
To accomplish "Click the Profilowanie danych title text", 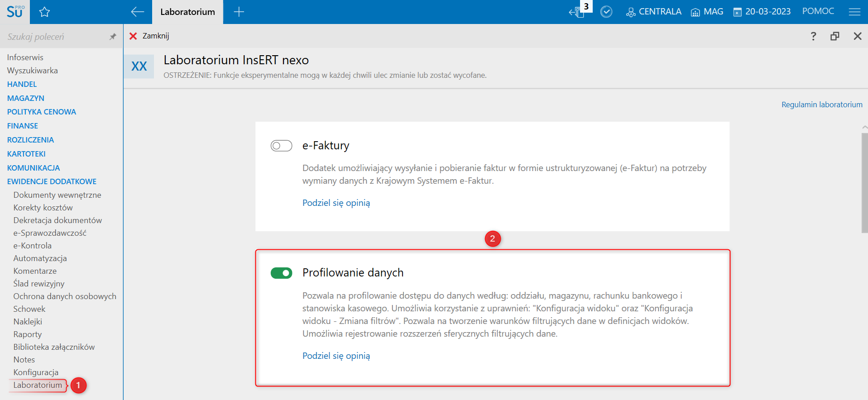I will coord(353,273).
